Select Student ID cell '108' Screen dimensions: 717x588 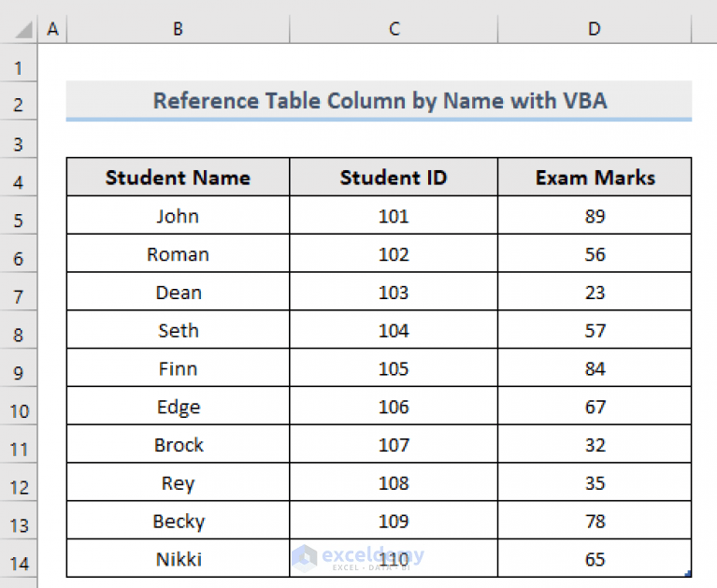(394, 482)
